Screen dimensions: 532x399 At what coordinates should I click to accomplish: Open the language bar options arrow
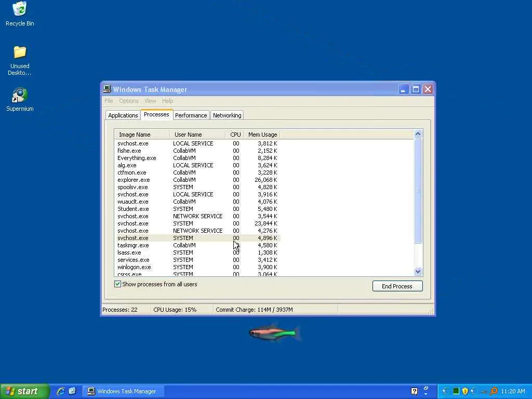[x=426, y=394]
